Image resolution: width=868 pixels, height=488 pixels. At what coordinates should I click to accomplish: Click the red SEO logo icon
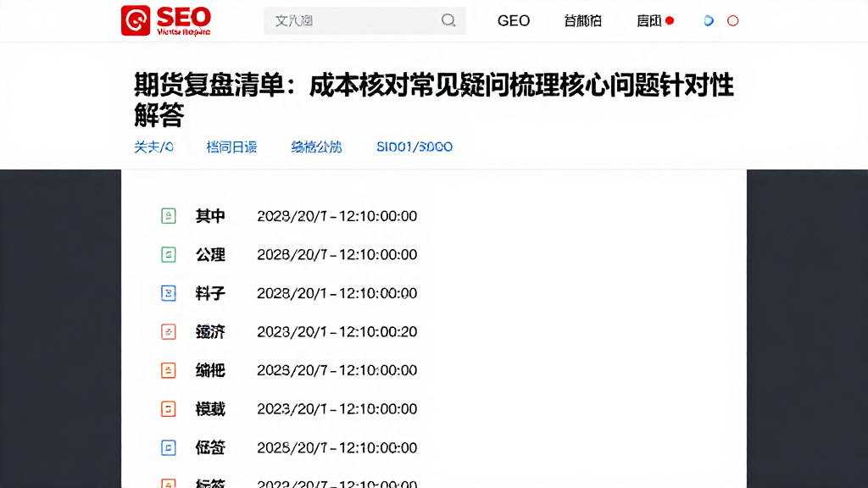click(x=136, y=20)
